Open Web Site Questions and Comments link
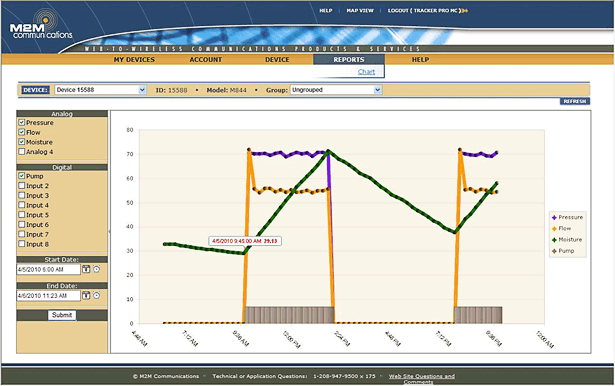The height and width of the screenshot is (386, 615). pyautogui.click(x=422, y=379)
